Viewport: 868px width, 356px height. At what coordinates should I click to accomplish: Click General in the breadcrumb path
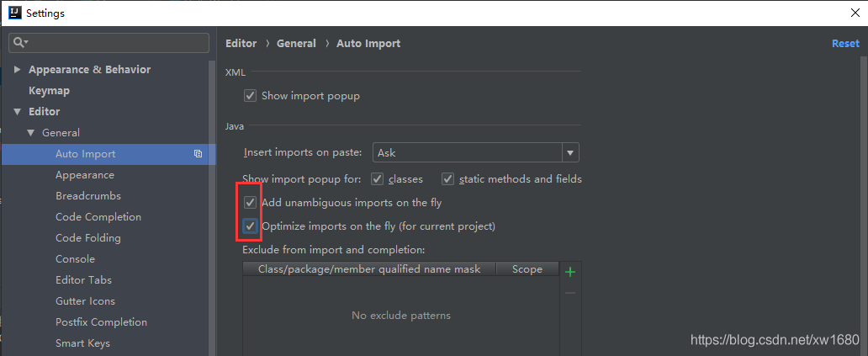click(x=296, y=43)
